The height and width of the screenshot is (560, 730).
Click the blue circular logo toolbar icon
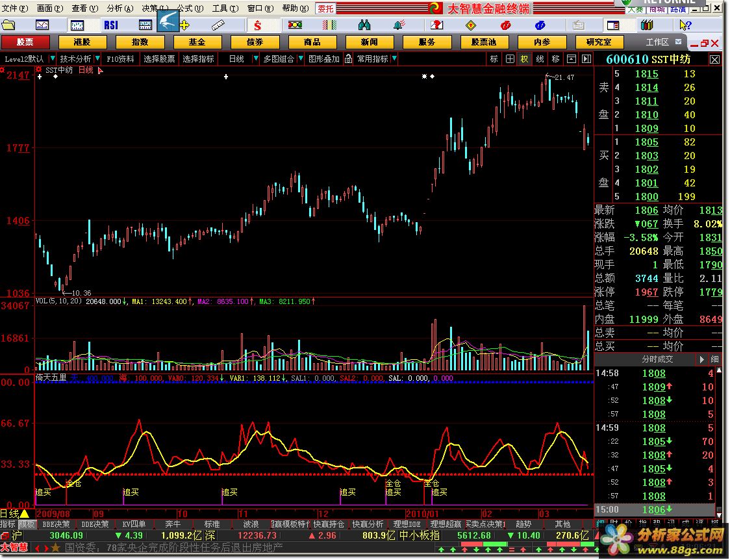coord(540,25)
